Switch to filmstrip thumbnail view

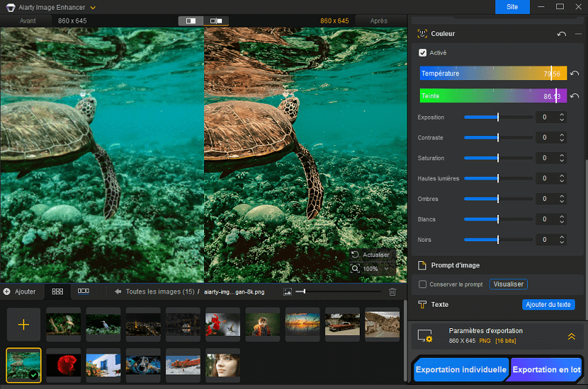pos(83,292)
